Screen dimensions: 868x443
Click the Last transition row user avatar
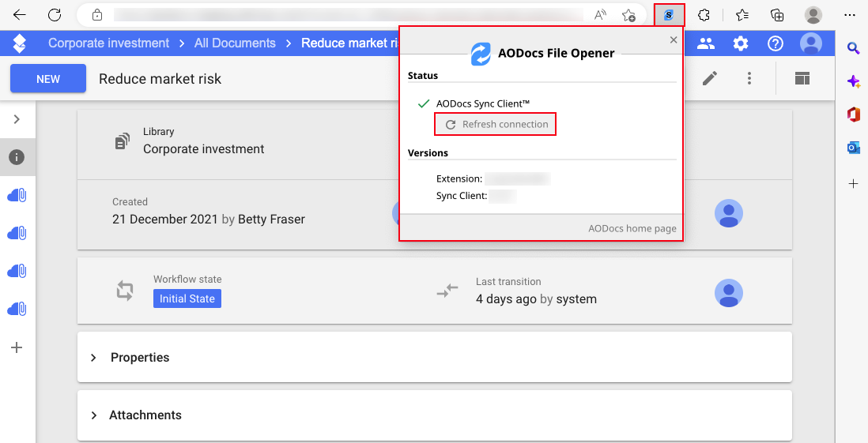tap(729, 293)
